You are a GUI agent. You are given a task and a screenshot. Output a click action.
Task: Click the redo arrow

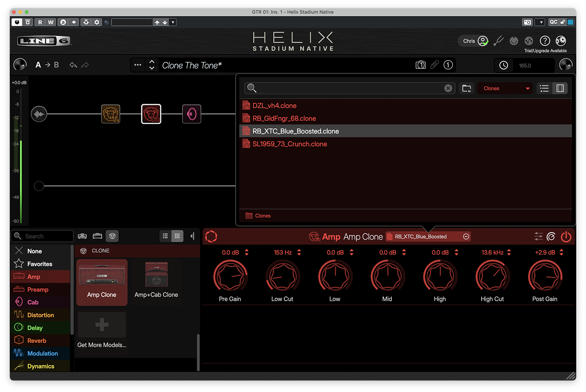click(85, 65)
